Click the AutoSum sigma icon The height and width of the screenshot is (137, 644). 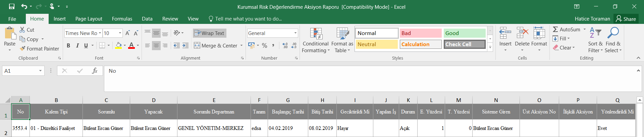555,30
